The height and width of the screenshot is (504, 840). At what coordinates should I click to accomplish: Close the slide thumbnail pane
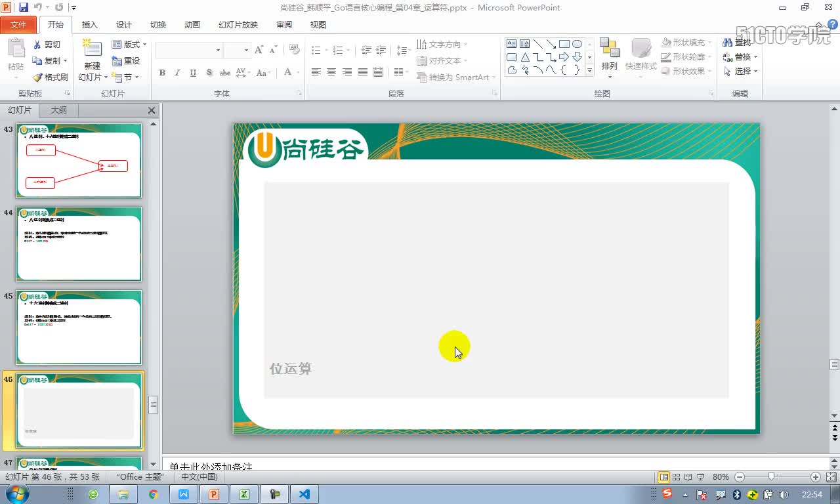click(x=152, y=110)
